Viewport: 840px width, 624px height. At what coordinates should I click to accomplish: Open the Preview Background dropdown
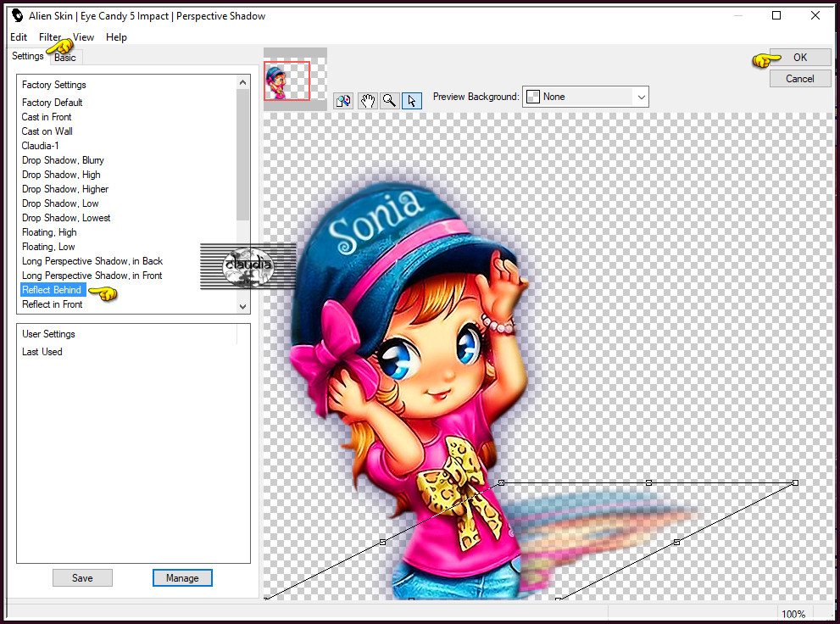586,97
